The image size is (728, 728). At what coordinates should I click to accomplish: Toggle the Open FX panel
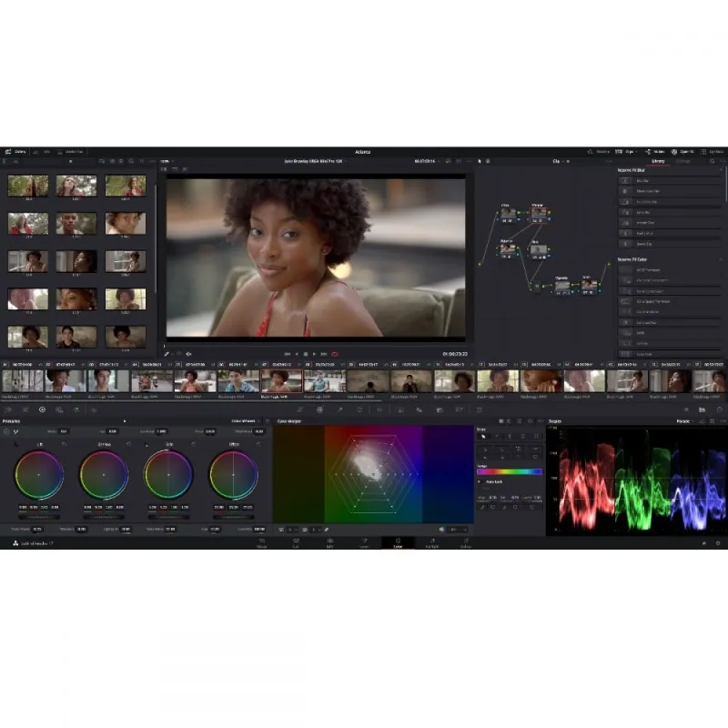678,151
